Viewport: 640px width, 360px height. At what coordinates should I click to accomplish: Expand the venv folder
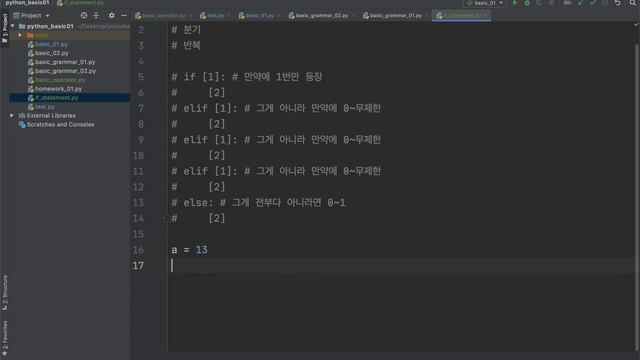click(x=20, y=35)
